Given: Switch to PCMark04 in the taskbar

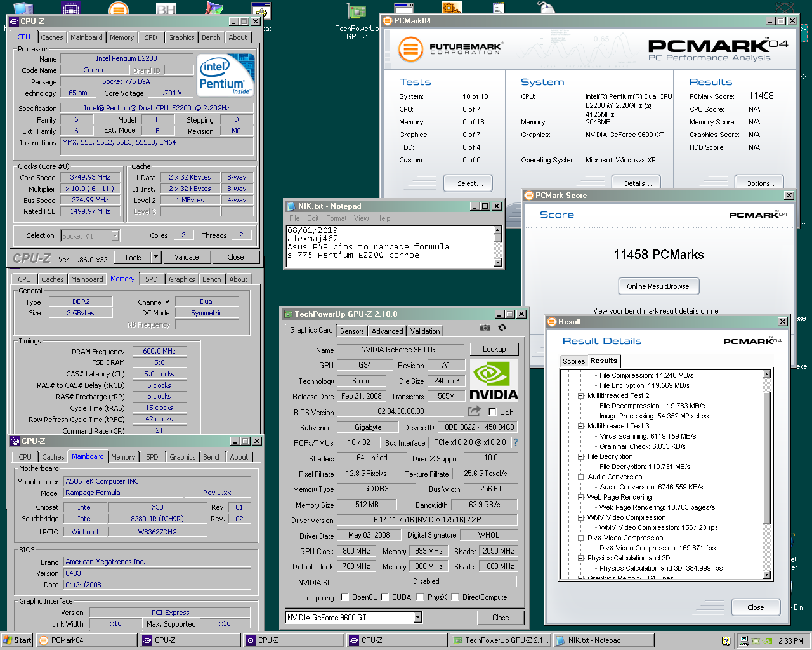Looking at the screenshot, I should 86,640.
